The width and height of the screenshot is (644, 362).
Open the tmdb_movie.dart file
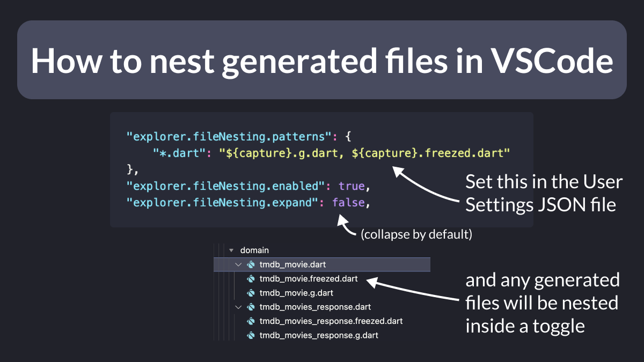point(292,264)
